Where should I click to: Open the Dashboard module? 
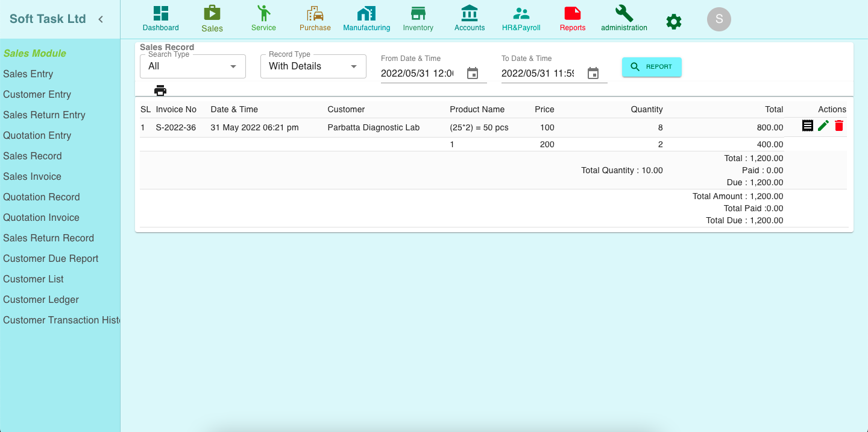pos(160,17)
